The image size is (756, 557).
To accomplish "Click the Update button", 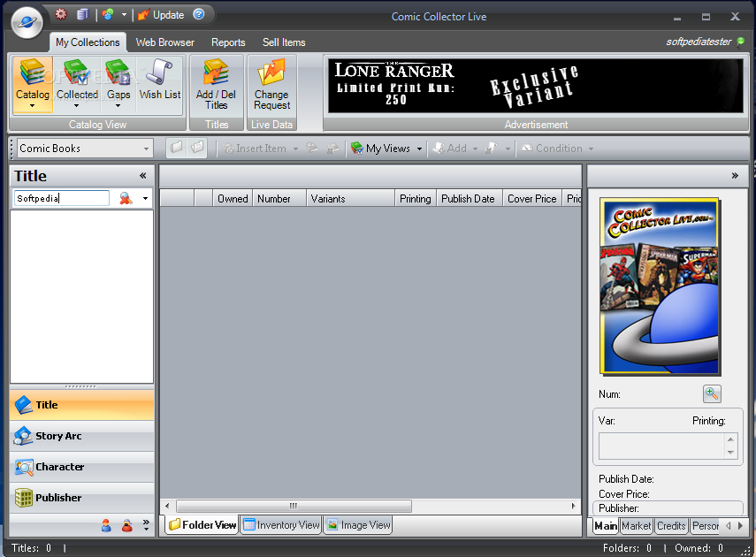I will pos(161,15).
